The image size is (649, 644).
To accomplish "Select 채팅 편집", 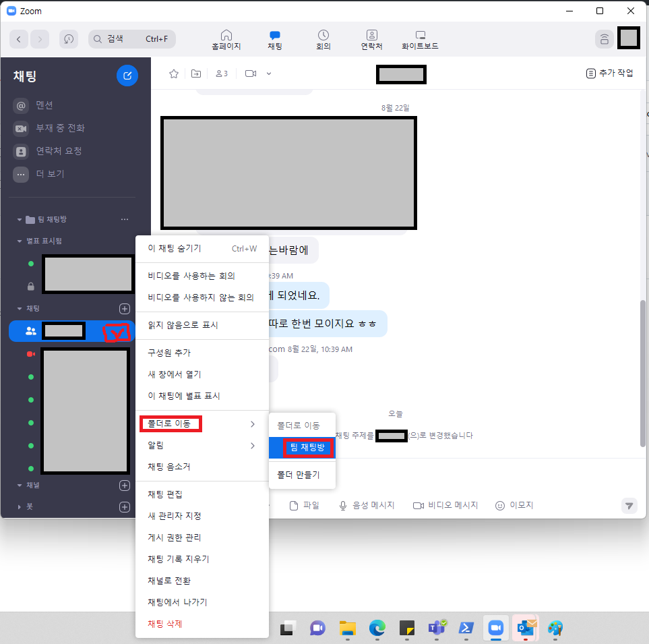I will click(202, 494).
